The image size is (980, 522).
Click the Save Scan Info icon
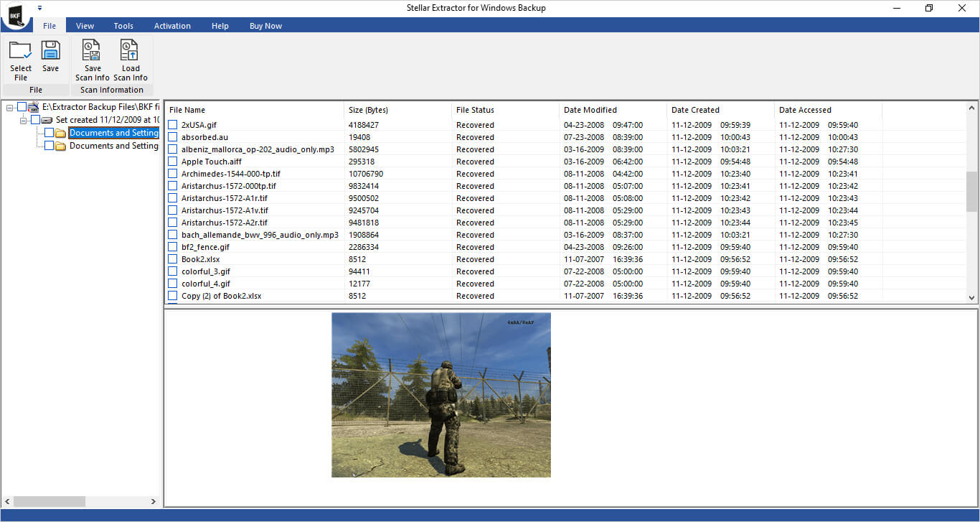[92, 50]
